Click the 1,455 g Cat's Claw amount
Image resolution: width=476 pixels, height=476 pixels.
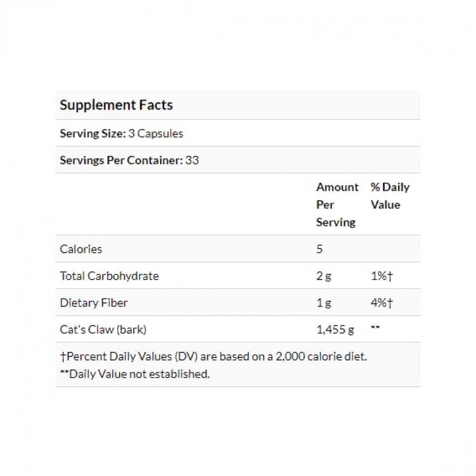[335, 329]
